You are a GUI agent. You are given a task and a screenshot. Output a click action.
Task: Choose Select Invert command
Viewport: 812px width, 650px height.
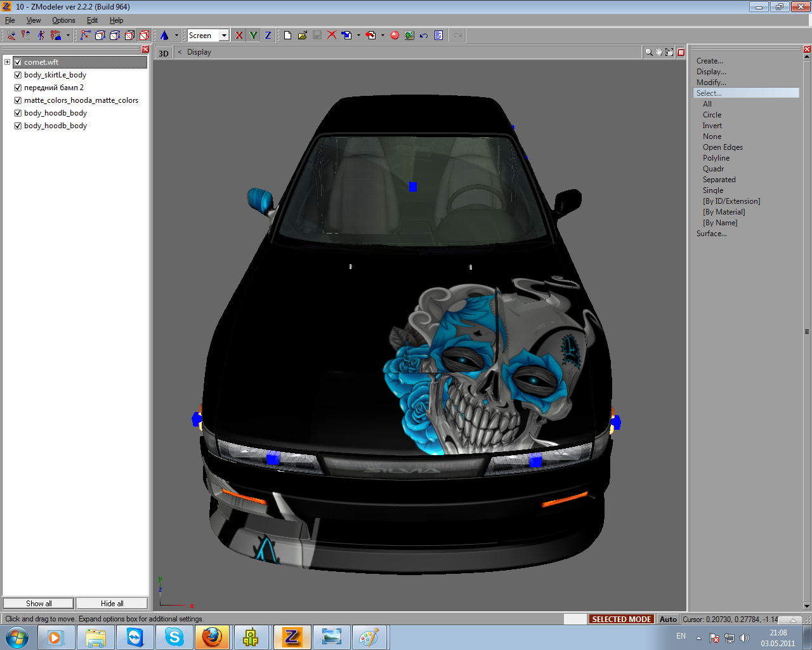pyautogui.click(x=712, y=126)
